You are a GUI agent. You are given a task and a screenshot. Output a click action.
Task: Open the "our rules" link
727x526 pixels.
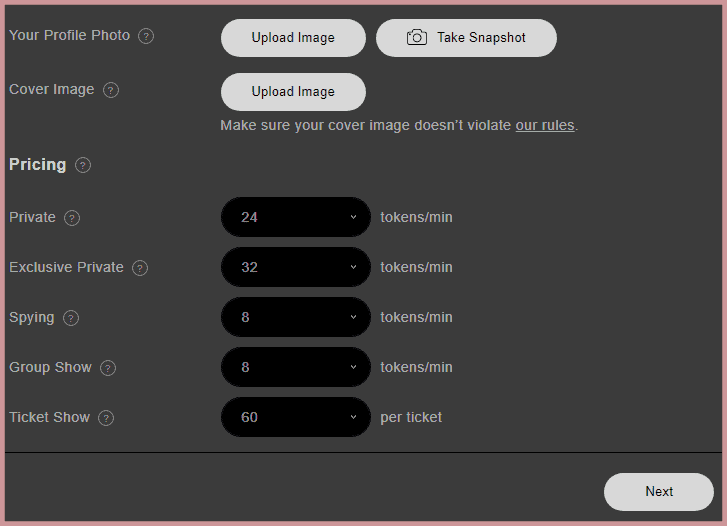point(545,125)
